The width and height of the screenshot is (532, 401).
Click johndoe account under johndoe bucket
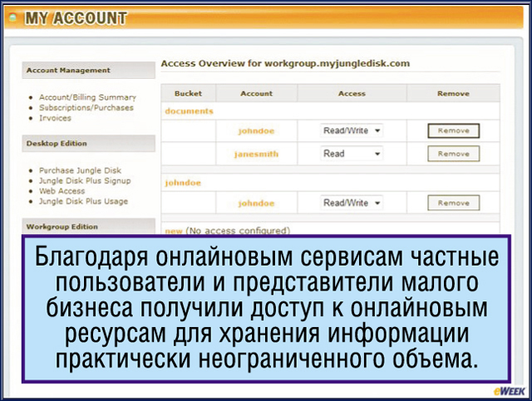click(256, 203)
